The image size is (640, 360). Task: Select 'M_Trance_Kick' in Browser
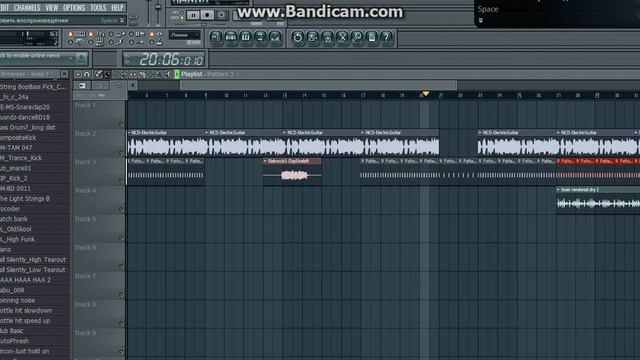pyautogui.click(x=21, y=158)
